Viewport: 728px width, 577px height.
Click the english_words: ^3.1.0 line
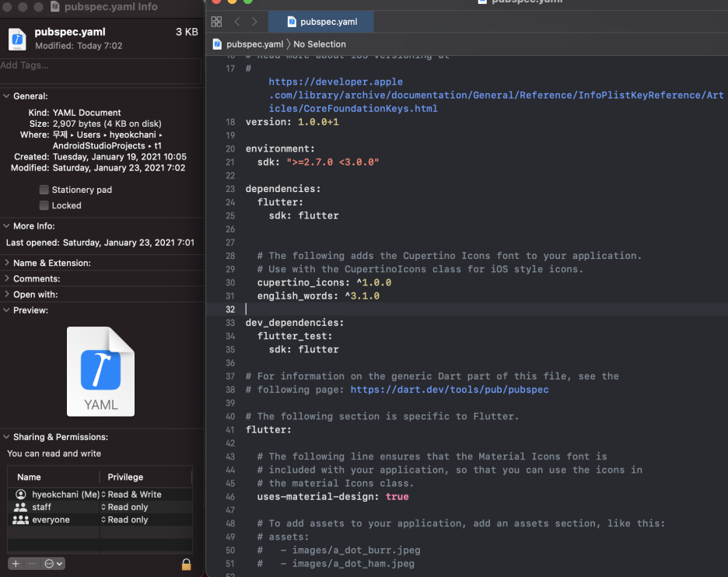318,296
